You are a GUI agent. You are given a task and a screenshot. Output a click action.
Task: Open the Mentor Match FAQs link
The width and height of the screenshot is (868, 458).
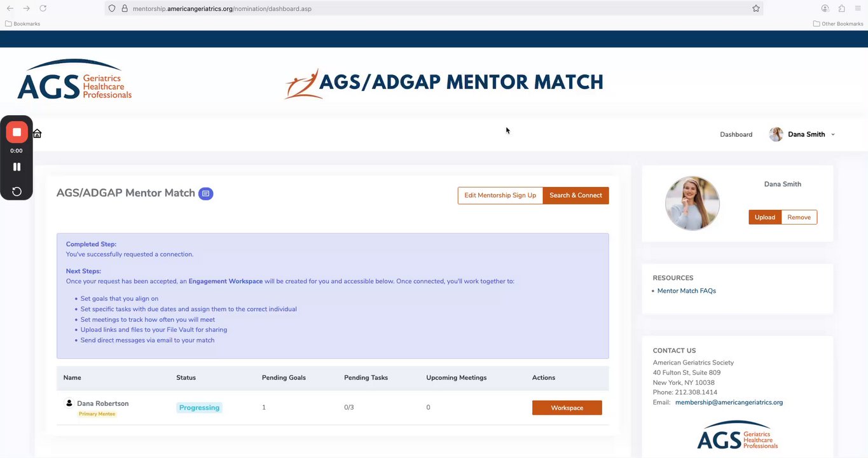686,291
